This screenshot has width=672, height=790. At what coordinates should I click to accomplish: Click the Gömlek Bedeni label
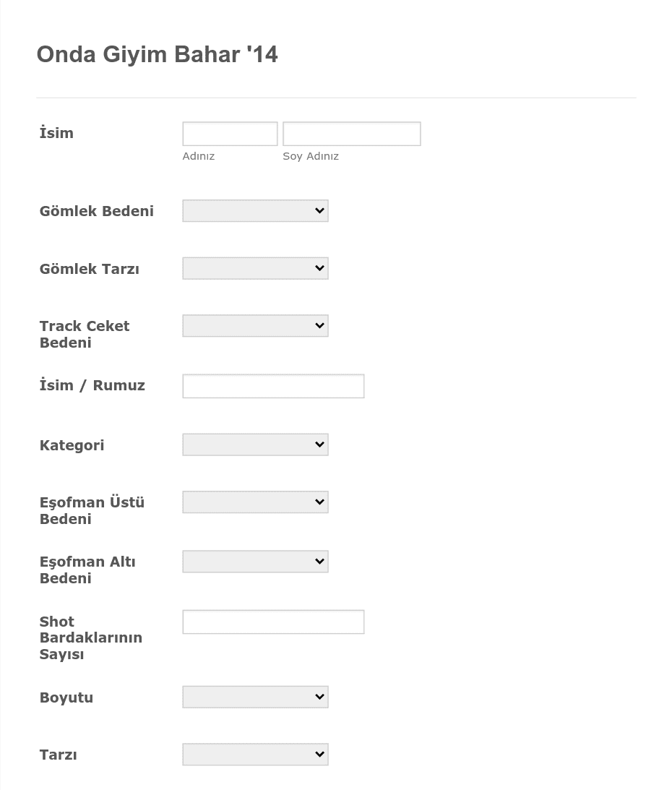[x=97, y=211]
